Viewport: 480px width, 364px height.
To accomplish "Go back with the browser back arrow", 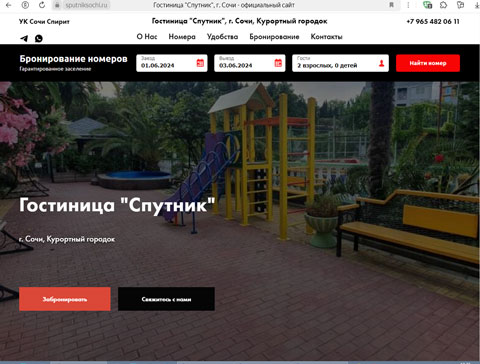I will [9, 5].
